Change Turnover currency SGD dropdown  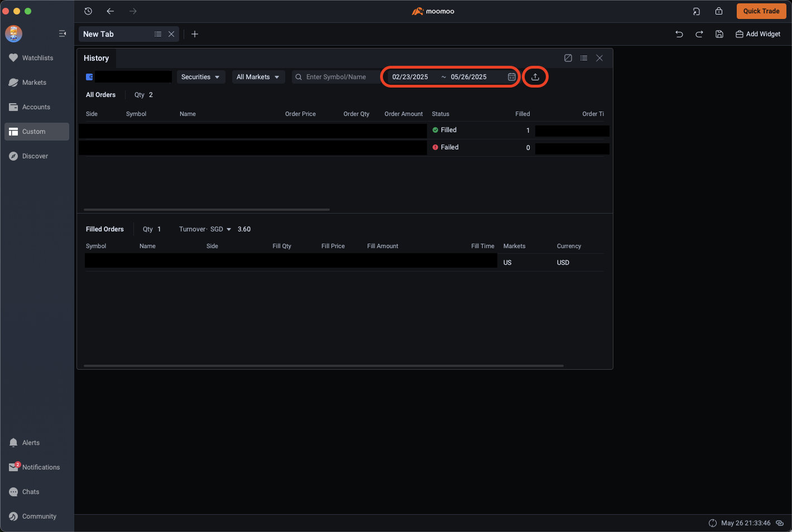pos(220,229)
